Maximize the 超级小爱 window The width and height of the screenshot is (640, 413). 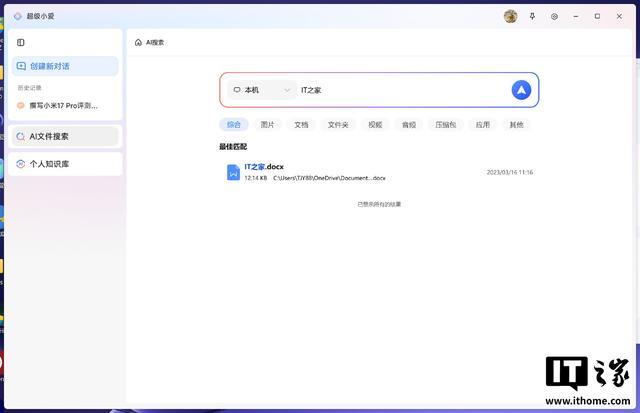pos(598,16)
